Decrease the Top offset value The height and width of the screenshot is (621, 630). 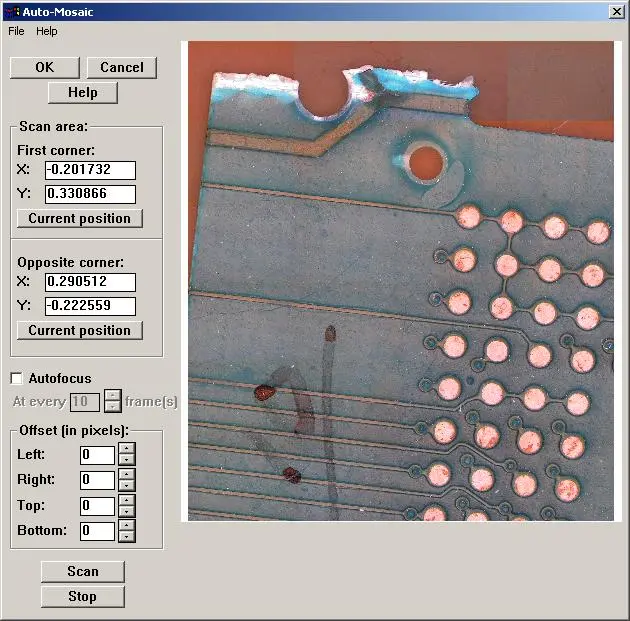127,511
